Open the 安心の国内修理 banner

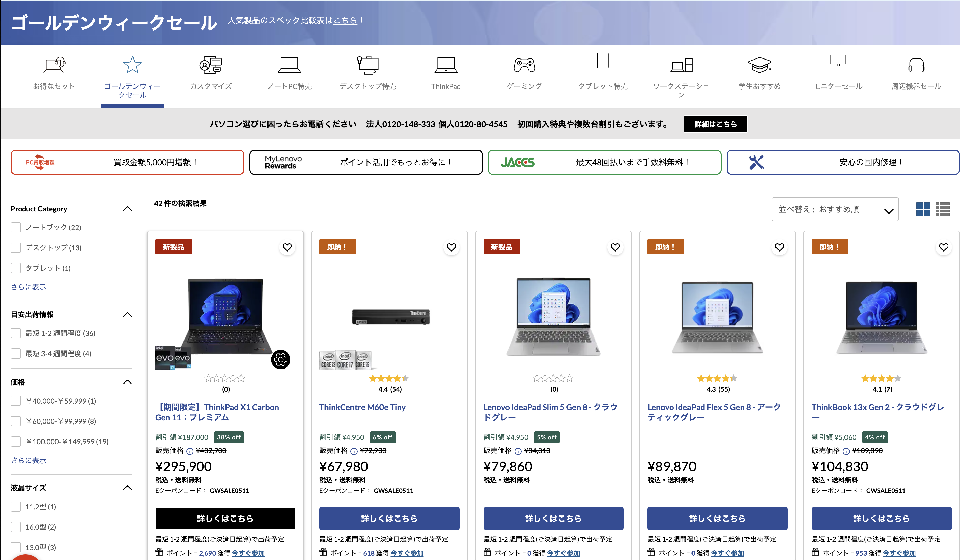click(x=843, y=162)
